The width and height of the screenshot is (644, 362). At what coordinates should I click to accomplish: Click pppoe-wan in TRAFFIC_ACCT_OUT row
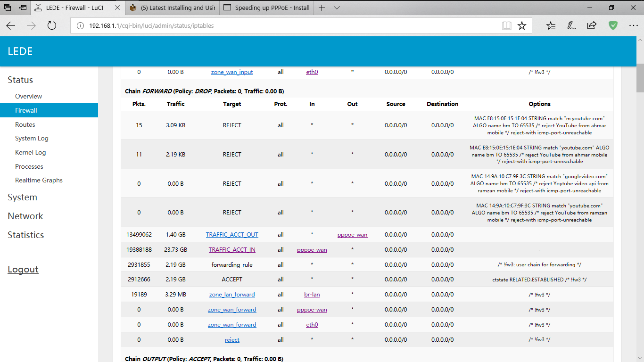pos(352,234)
